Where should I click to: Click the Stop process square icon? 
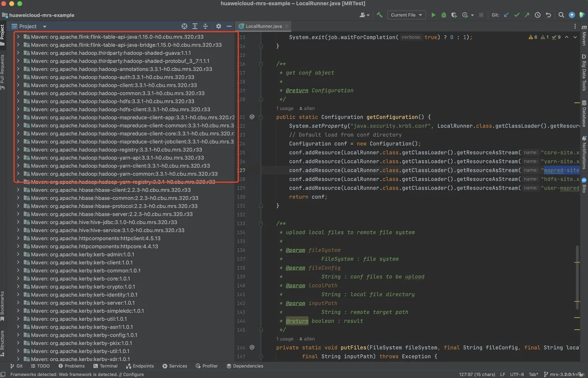[481, 15]
